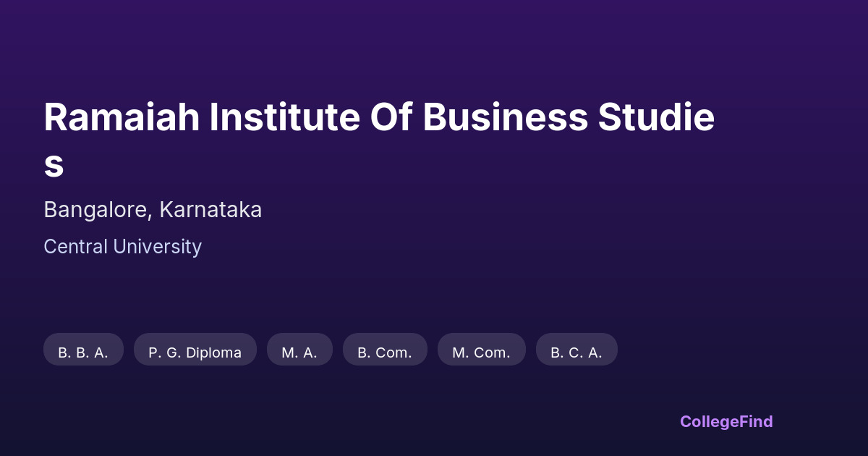Screen dimensions: 868x456
Task: Select the B. B. A. course tag
Action: [83, 352]
